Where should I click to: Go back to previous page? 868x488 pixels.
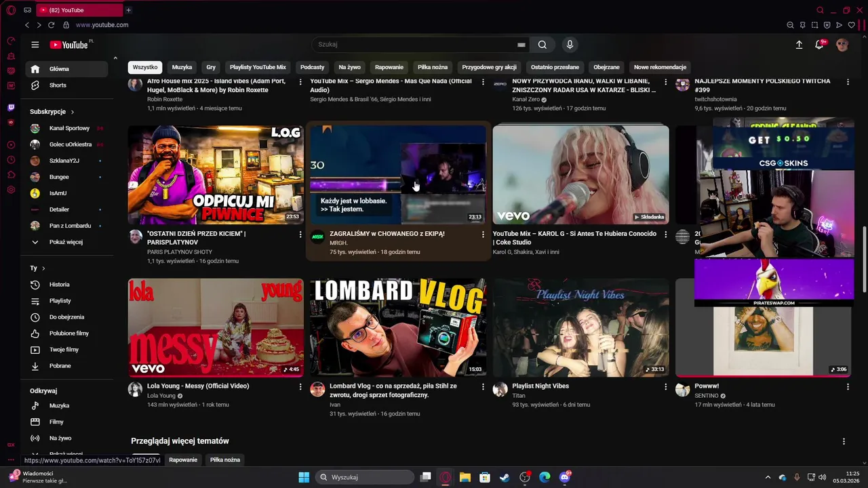(27, 25)
